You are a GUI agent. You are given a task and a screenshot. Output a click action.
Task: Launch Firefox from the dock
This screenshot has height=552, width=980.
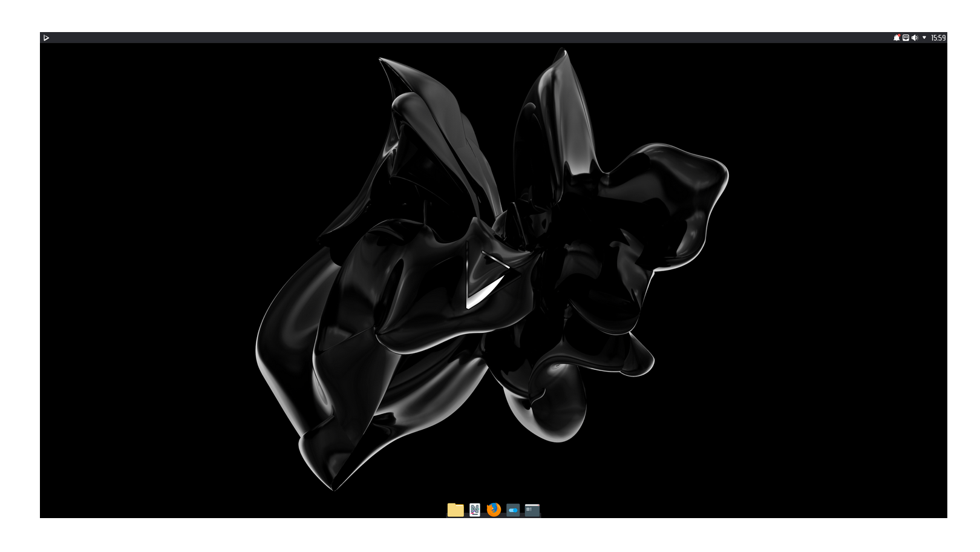[x=494, y=510]
